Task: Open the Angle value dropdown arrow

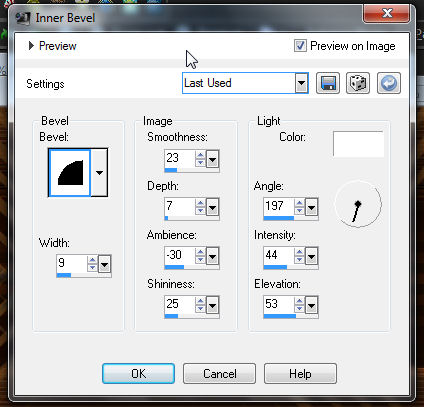Action: pyautogui.click(x=311, y=208)
